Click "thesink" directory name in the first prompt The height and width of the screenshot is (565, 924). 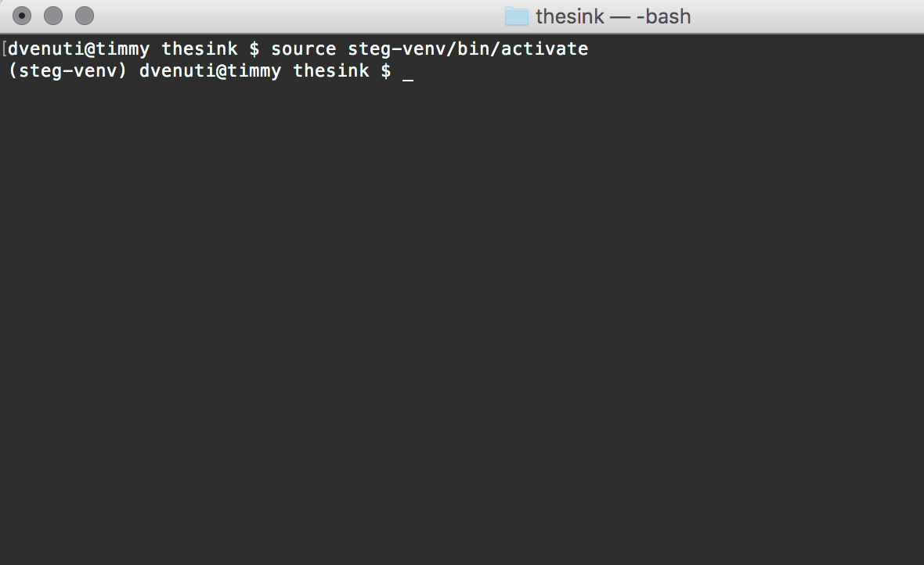pos(199,49)
